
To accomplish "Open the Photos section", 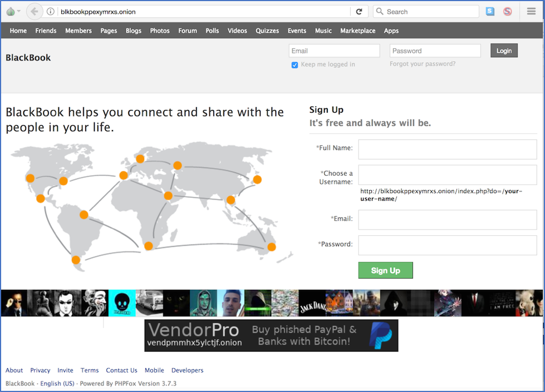I will click(x=160, y=31).
